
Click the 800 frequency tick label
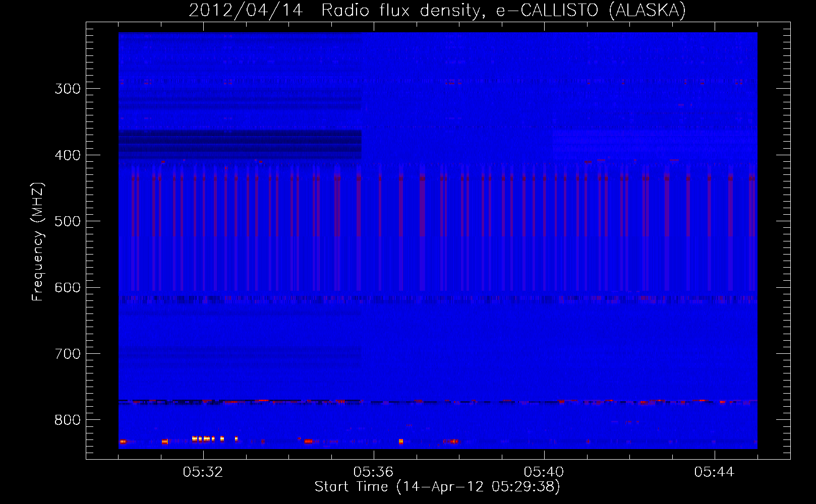tap(68, 420)
